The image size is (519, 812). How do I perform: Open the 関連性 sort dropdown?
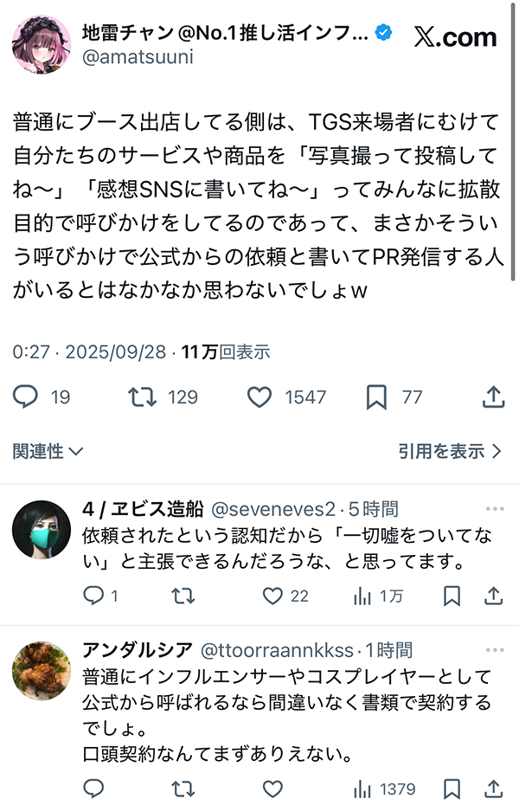tap(48, 451)
